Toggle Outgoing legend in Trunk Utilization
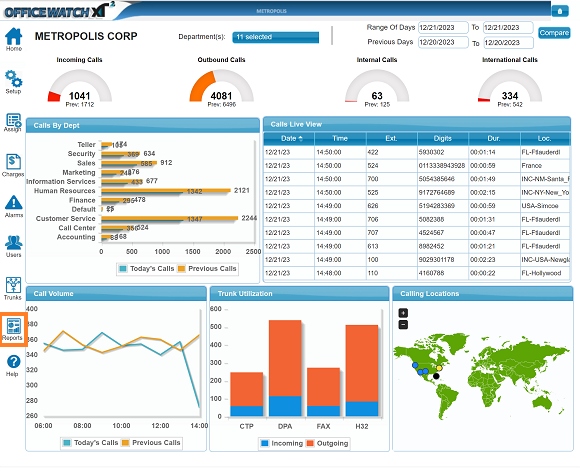 (327, 443)
